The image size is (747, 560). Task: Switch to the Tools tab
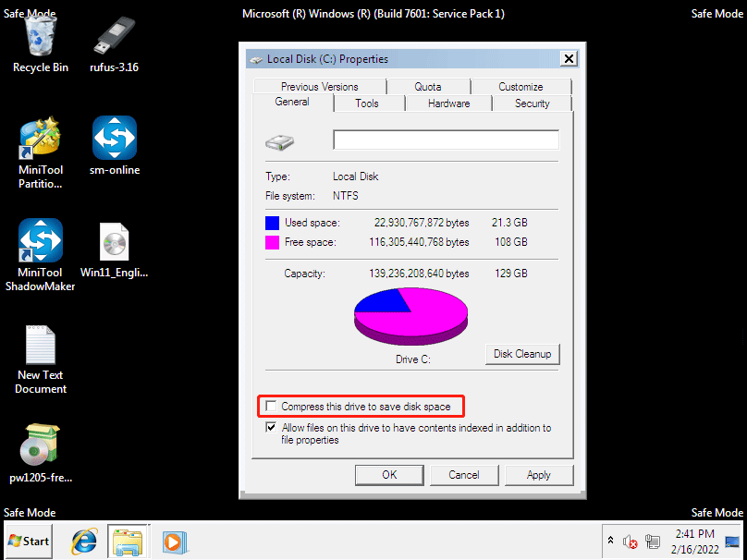[367, 103]
